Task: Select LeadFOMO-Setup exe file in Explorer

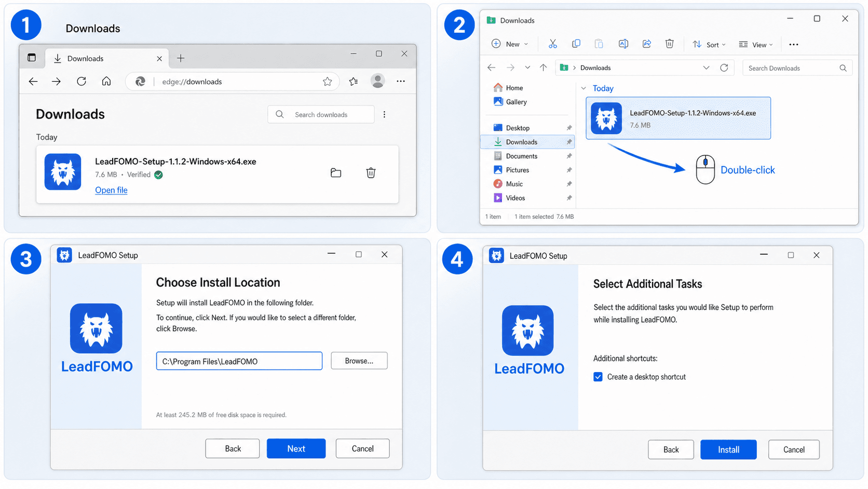Action: tap(678, 118)
